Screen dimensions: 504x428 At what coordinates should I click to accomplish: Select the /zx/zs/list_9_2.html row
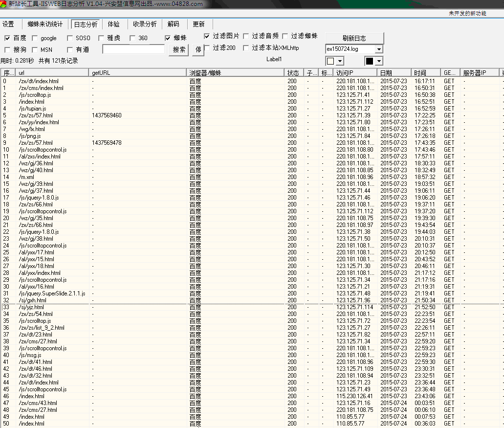[x=252, y=328]
